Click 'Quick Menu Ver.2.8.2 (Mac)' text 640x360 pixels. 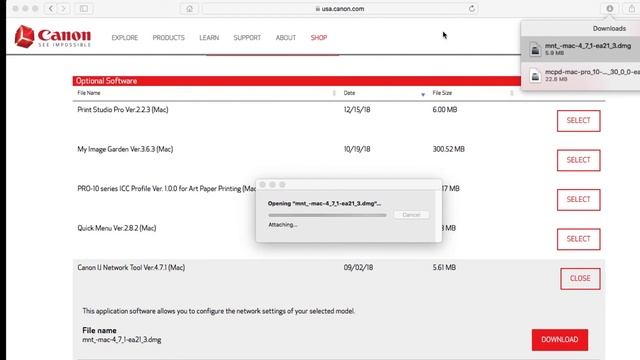coord(117,228)
